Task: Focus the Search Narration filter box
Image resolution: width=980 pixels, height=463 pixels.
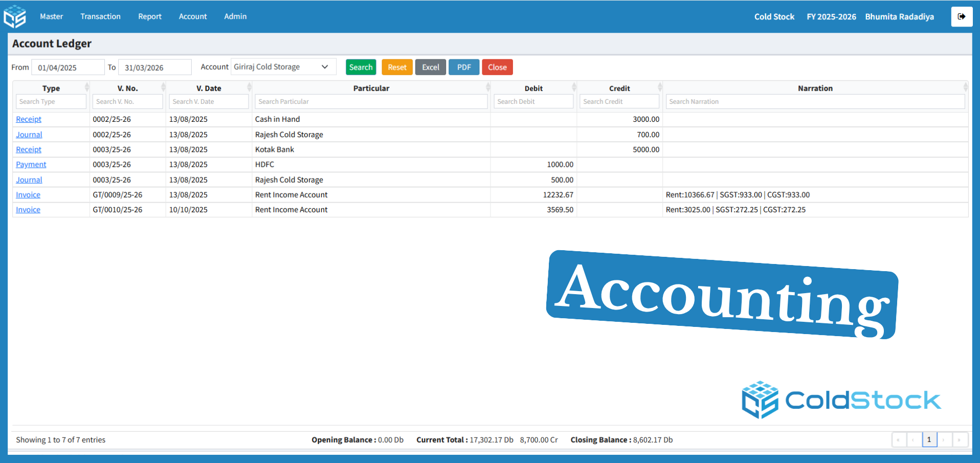Action: pyautogui.click(x=815, y=101)
